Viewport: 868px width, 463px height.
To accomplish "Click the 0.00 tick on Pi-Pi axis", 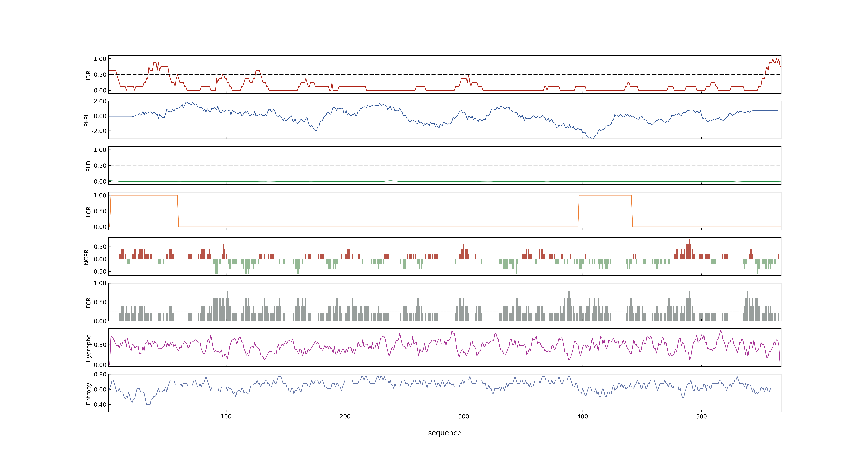I will point(100,116).
